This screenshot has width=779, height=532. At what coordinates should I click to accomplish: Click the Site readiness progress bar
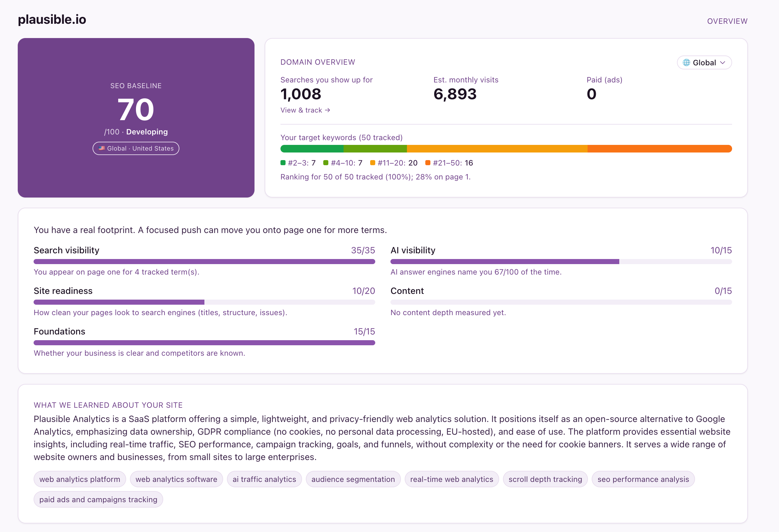click(x=204, y=302)
